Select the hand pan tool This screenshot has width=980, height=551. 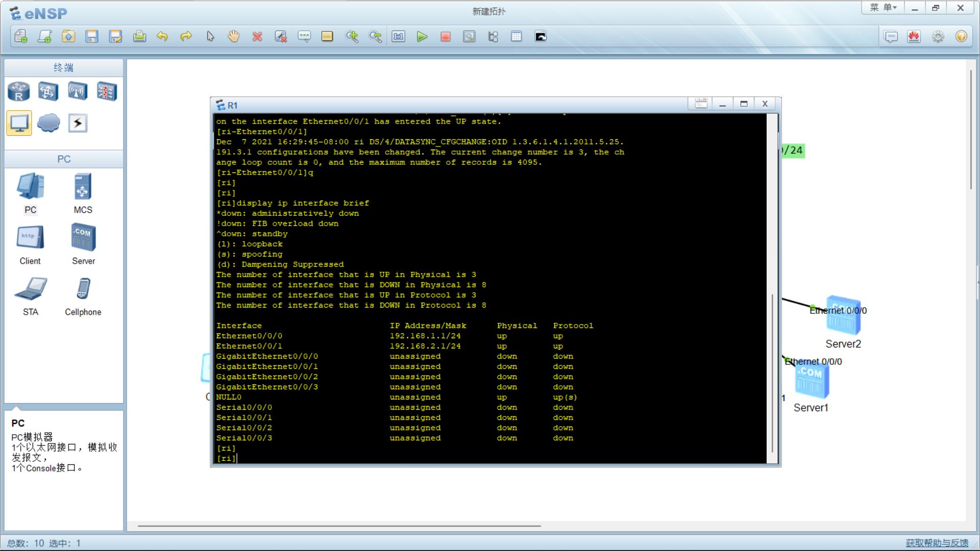(x=234, y=36)
